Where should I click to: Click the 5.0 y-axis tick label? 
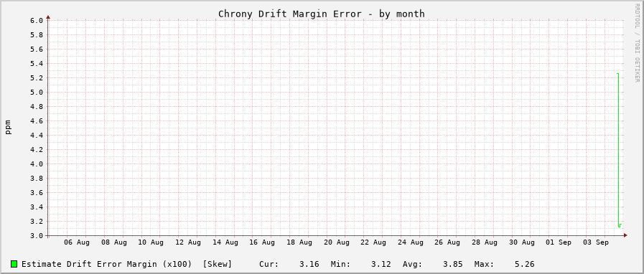pyautogui.click(x=37, y=93)
